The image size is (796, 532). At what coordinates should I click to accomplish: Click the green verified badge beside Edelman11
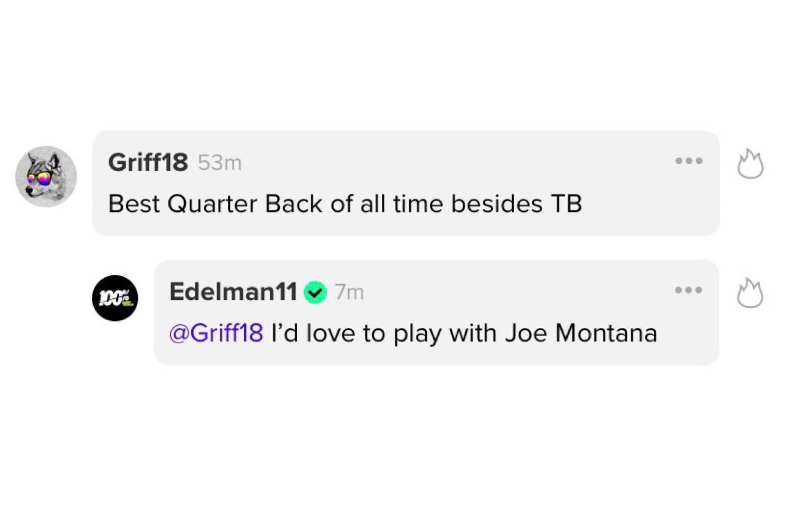316,293
